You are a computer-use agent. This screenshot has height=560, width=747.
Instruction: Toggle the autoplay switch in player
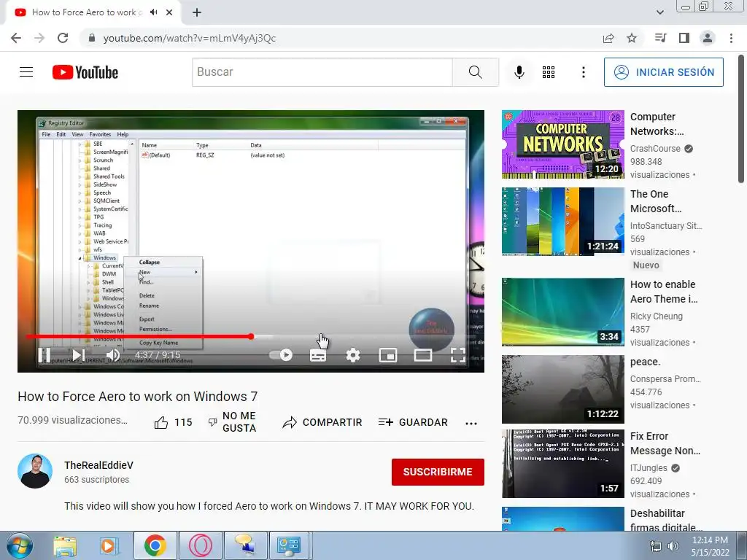click(281, 355)
